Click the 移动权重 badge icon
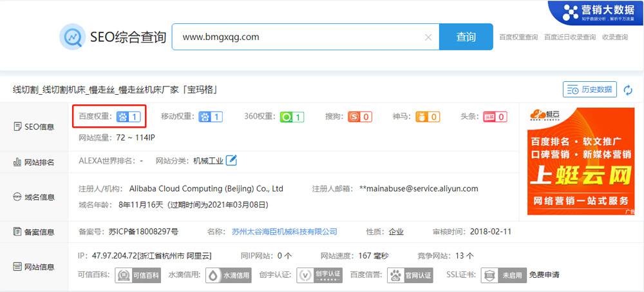Screen dimensions: 644x292 click(x=210, y=117)
